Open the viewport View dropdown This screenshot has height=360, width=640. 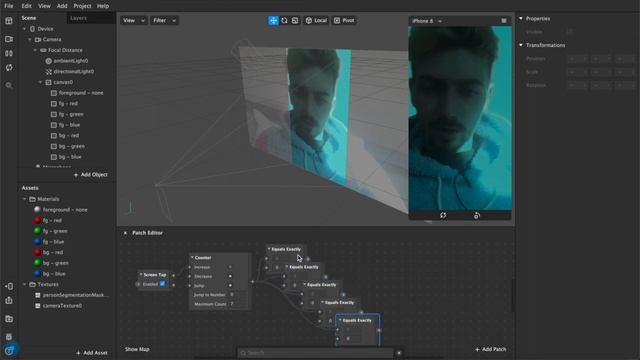tap(134, 20)
